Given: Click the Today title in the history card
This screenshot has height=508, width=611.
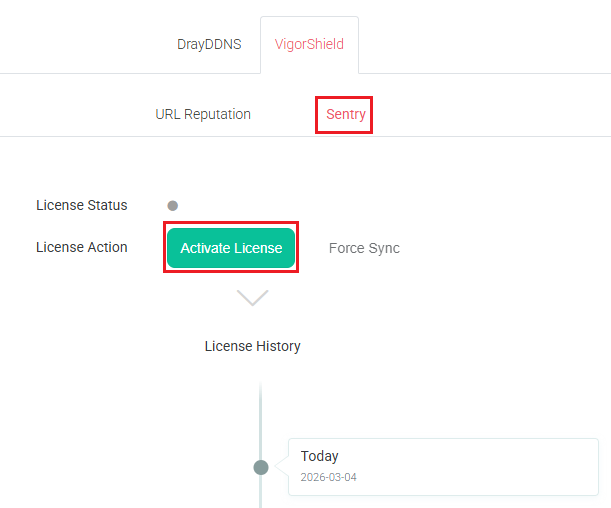Looking at the screenshot, I should [320, 456].
